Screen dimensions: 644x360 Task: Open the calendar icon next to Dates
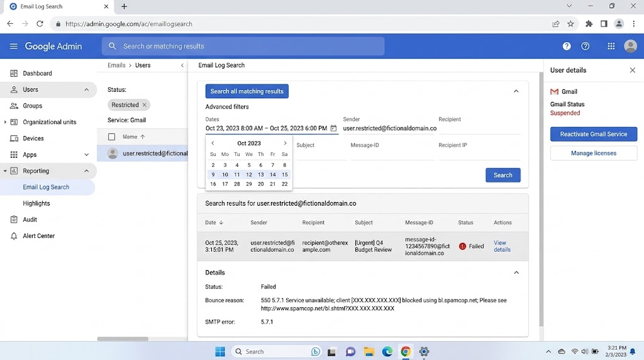click(333, 128)
